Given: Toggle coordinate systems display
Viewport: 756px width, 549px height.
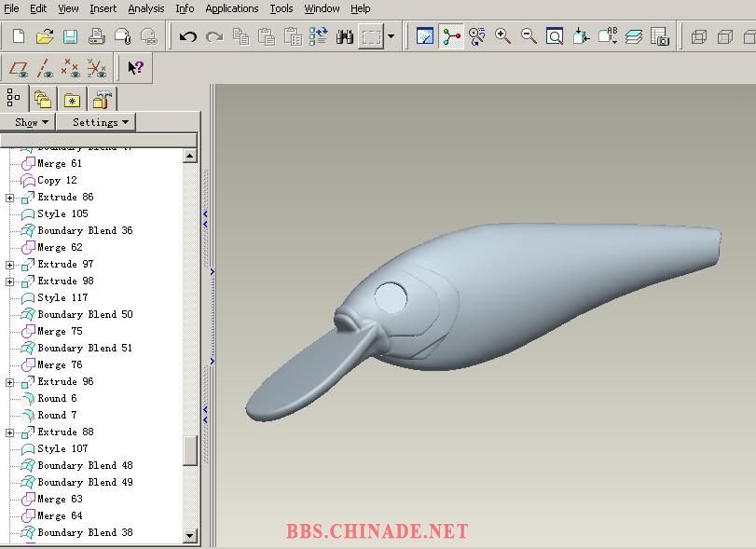Looking at the screenshot, I should coord(97,68).
